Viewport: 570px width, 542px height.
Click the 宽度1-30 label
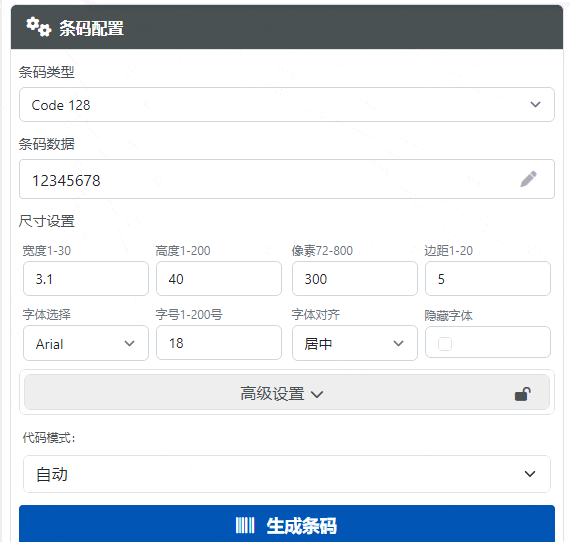(47, 251)
